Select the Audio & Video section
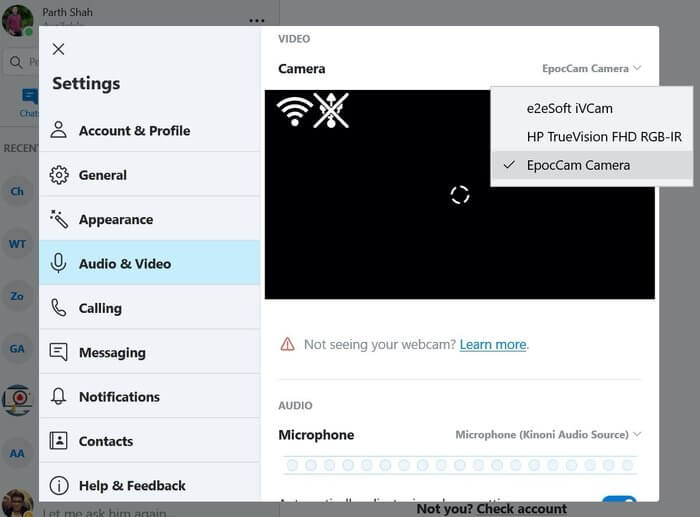 (150, 263)
